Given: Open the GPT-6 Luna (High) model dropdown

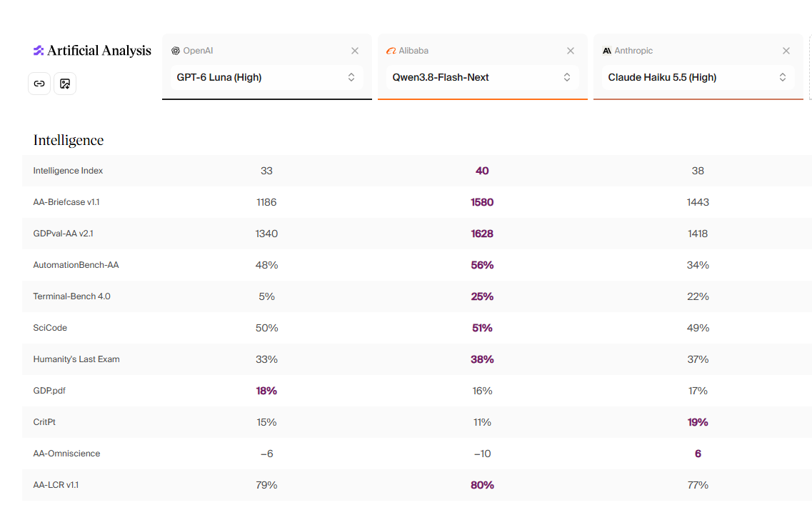Looking at the screenshot, I should [x=266, y=77].
